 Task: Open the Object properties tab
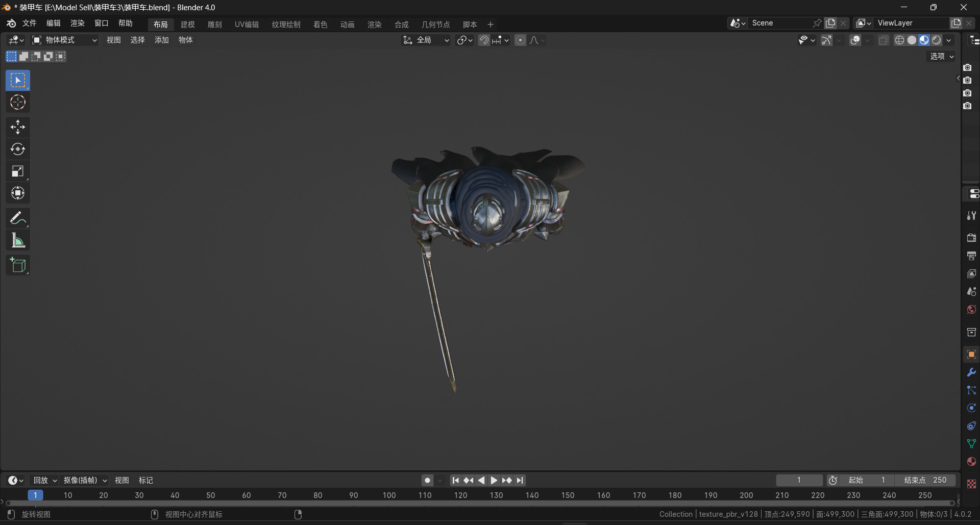pos(971,354)
